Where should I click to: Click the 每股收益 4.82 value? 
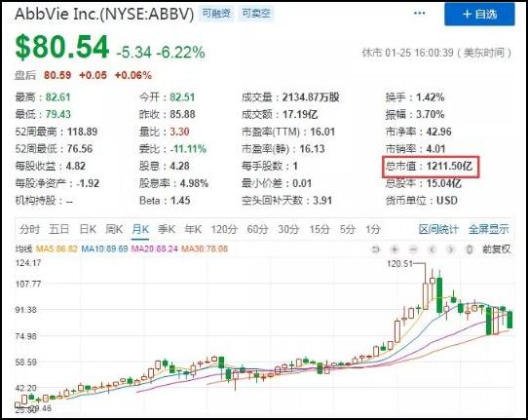click(x=76, y=166)
